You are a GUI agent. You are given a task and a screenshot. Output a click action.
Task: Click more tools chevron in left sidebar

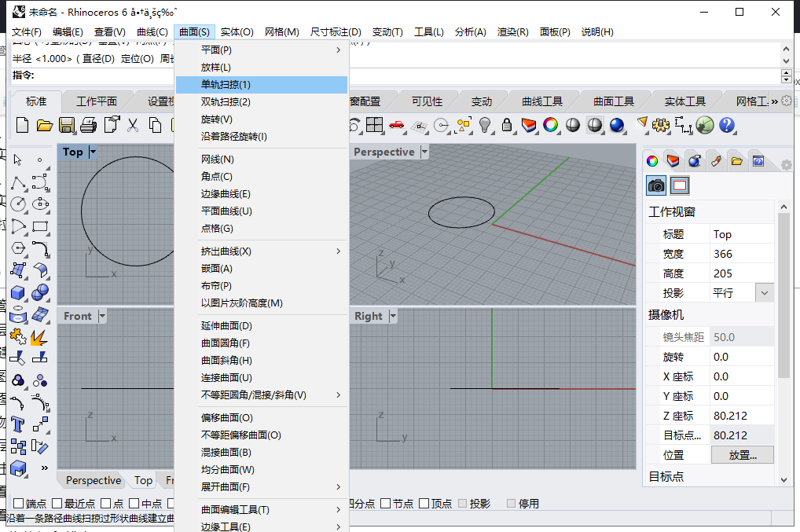pos(44,468)
